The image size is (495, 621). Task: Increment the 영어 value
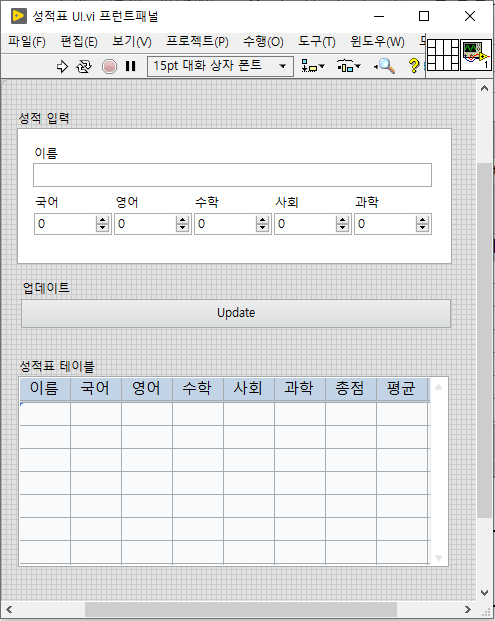183,220
